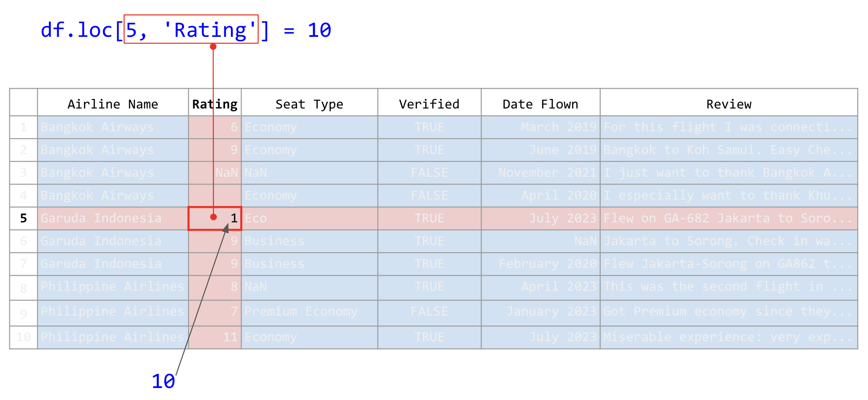Click review 'Bangkok to Koh Samui. Easy Che...'
The height and width of the screenshot is (400, 868).
(729, 150)
